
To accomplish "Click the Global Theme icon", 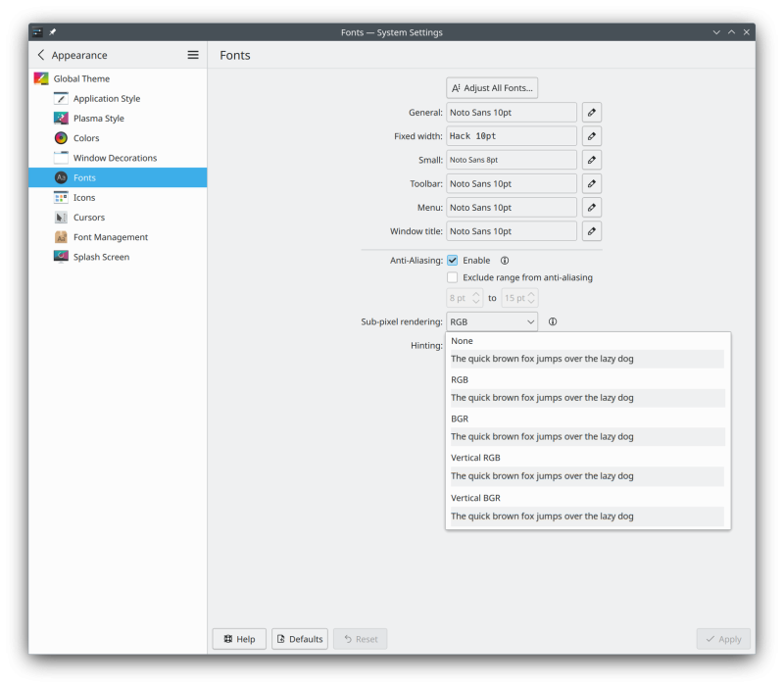I will coord(41,78).
